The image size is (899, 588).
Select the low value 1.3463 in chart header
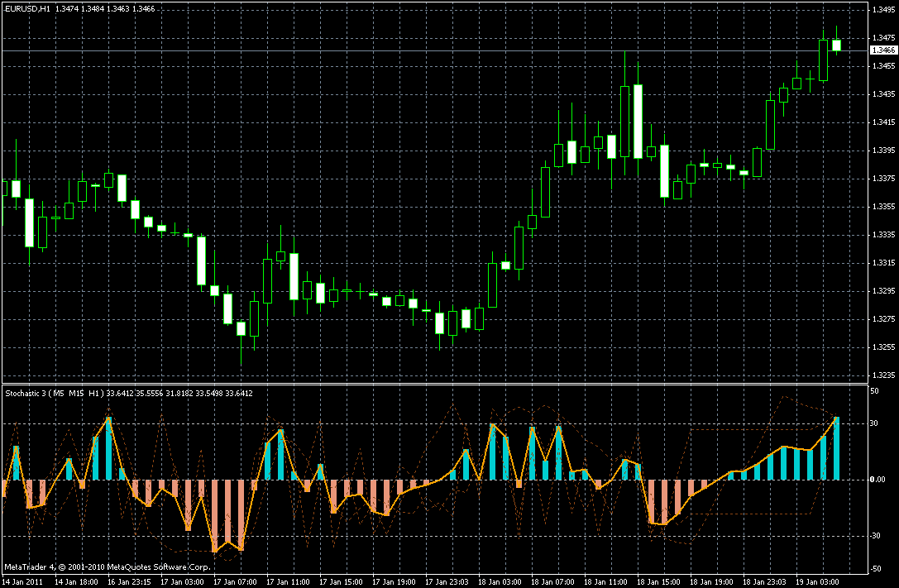118,9
